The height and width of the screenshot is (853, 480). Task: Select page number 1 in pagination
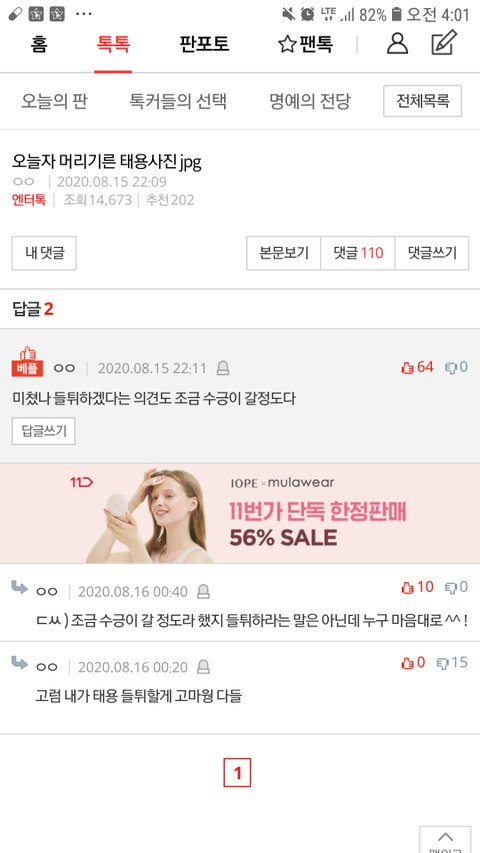pyautogui.click(x=237, y=772)
